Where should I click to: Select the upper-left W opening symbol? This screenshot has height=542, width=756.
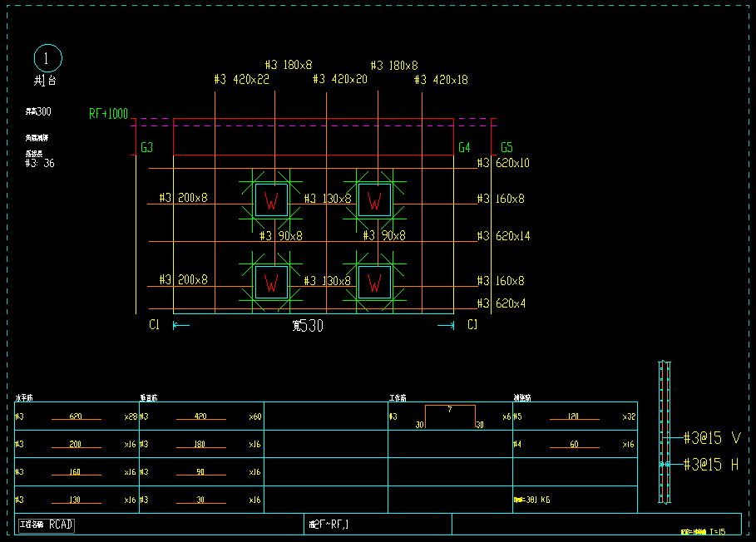(271, 200)
